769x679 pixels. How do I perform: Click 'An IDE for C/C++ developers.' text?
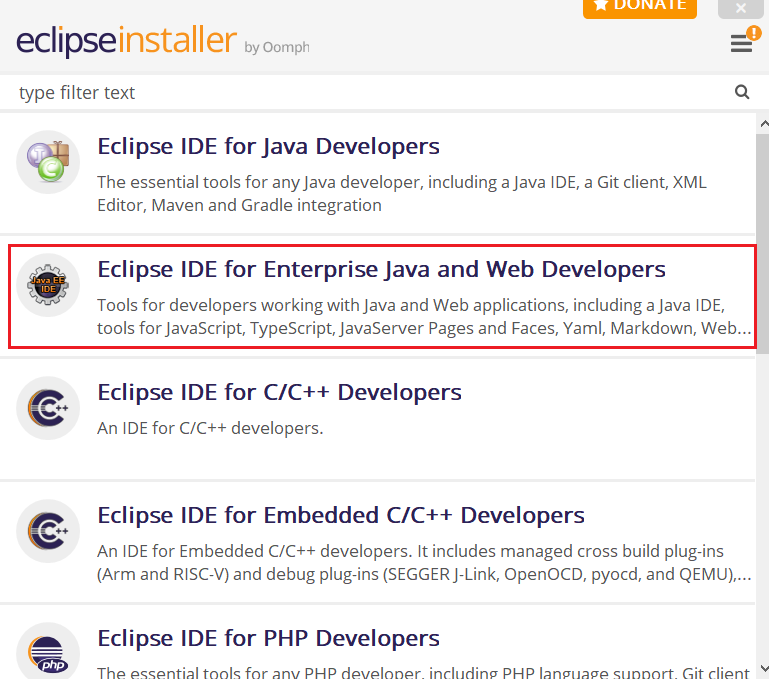click(210, 428)
